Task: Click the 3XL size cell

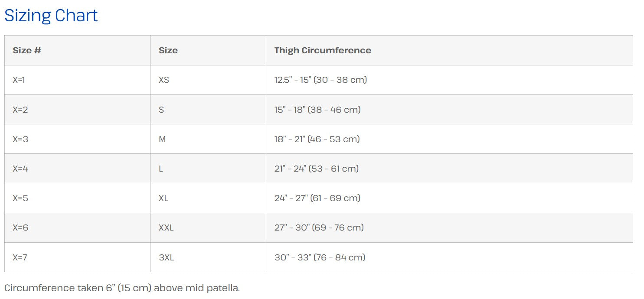Action: coord(166,257)
